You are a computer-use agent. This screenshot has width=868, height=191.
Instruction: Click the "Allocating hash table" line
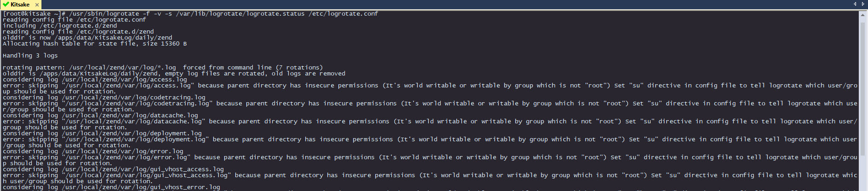(x=95, y=44)
